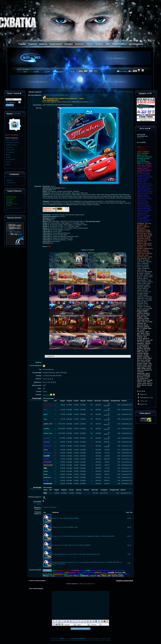161x644 pixels.
Task: Click the IMDb tag icon in the editor toolbar
Action: 104,621
